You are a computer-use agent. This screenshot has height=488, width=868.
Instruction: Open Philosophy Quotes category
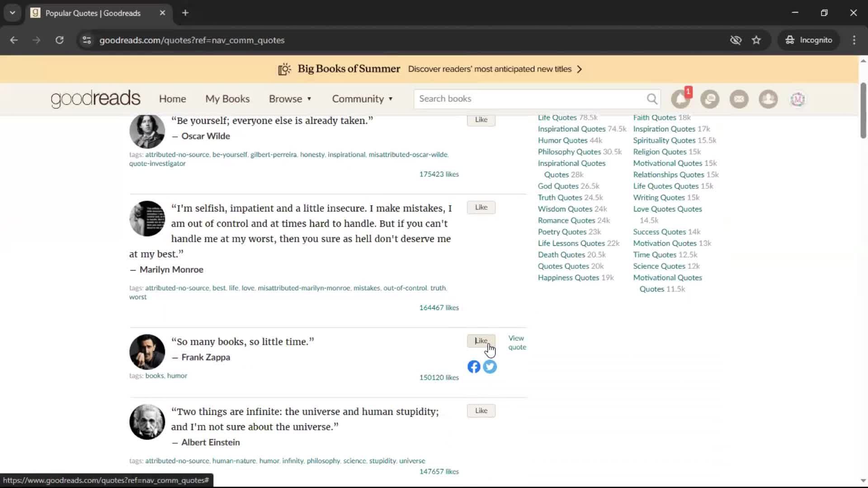pyautogui.click(x=569, y=152)
